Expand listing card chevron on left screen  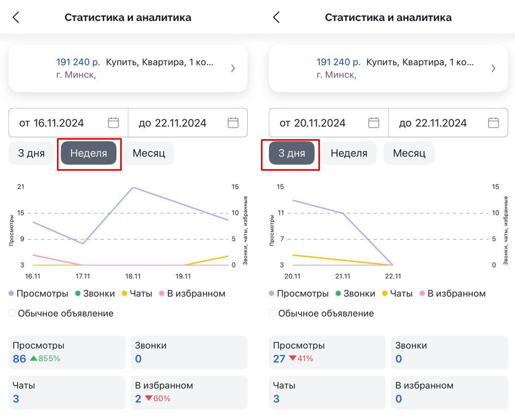tap(233, 68)
